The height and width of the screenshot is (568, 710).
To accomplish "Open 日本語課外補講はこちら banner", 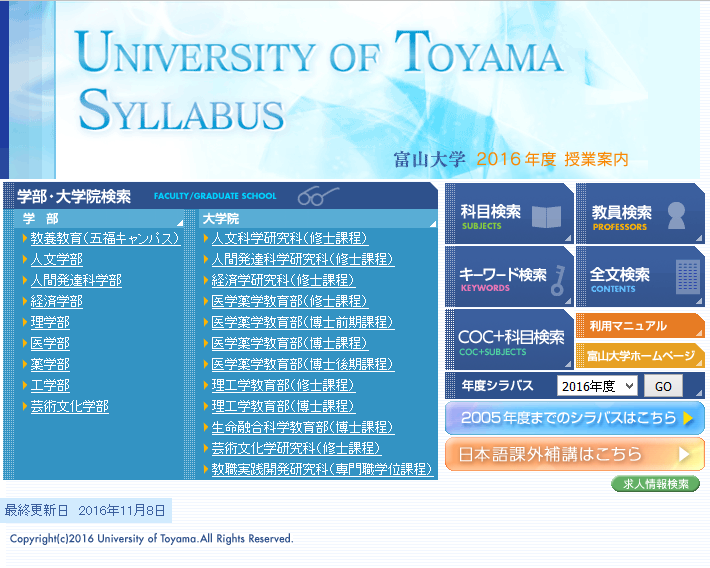I will click(575, 454).
